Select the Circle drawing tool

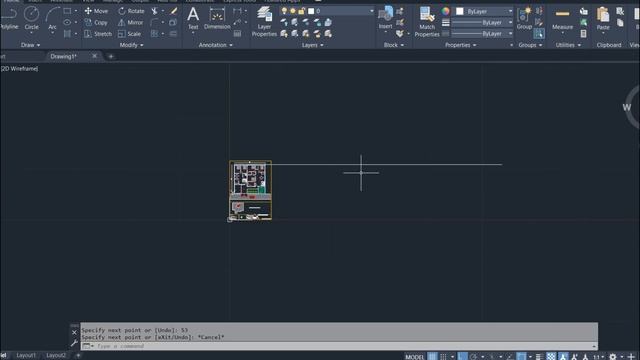[31, 19]
